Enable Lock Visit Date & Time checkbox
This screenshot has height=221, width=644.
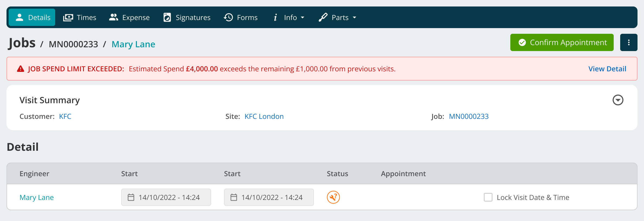pyautogui.click(x=488, y=197)
